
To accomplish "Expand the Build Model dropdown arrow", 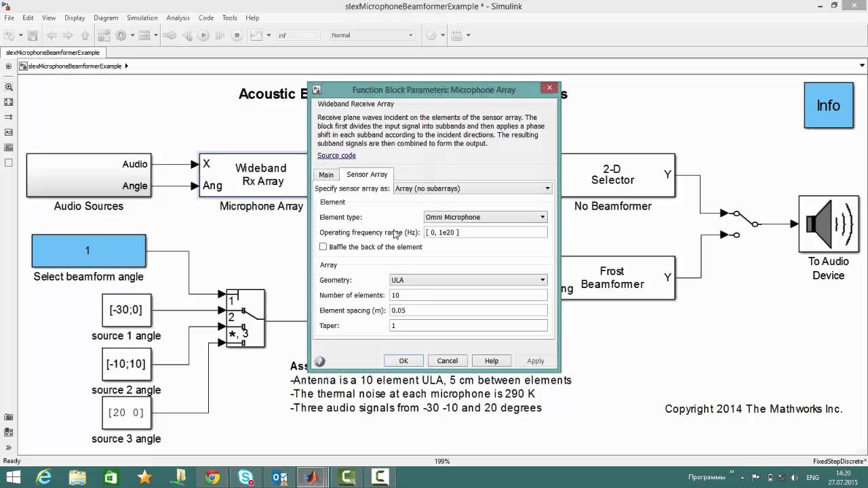I will coord(468,35).
